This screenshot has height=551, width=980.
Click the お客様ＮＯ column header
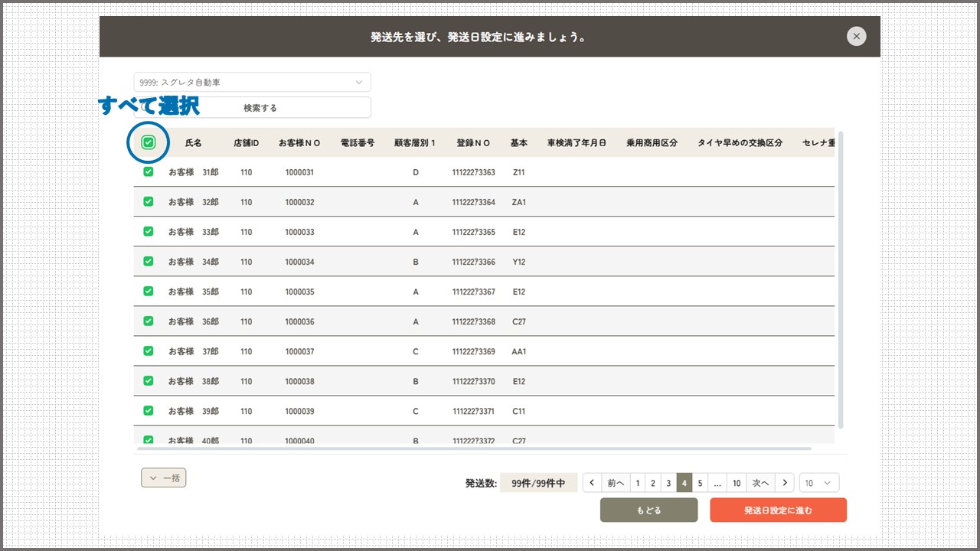(299, 143)
